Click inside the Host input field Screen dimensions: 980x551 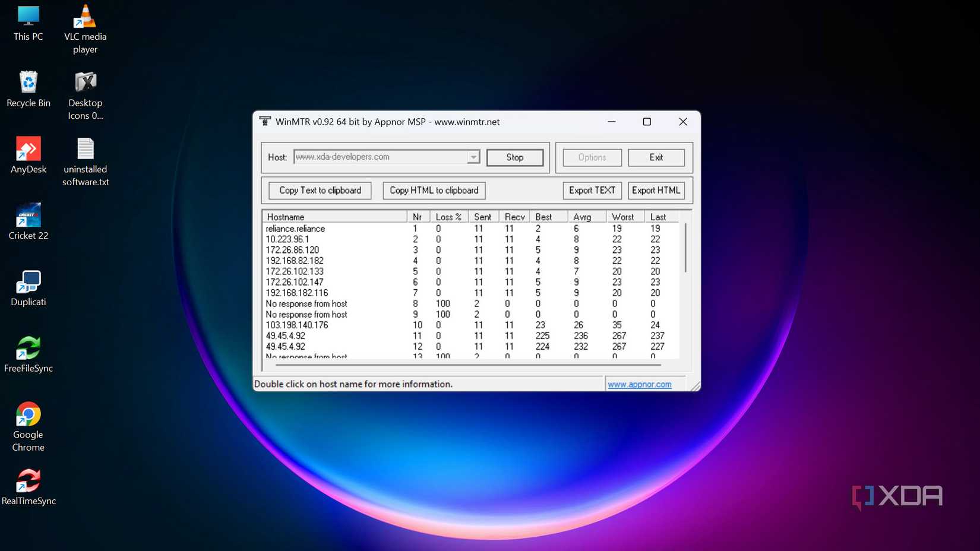tap(380, 157)
